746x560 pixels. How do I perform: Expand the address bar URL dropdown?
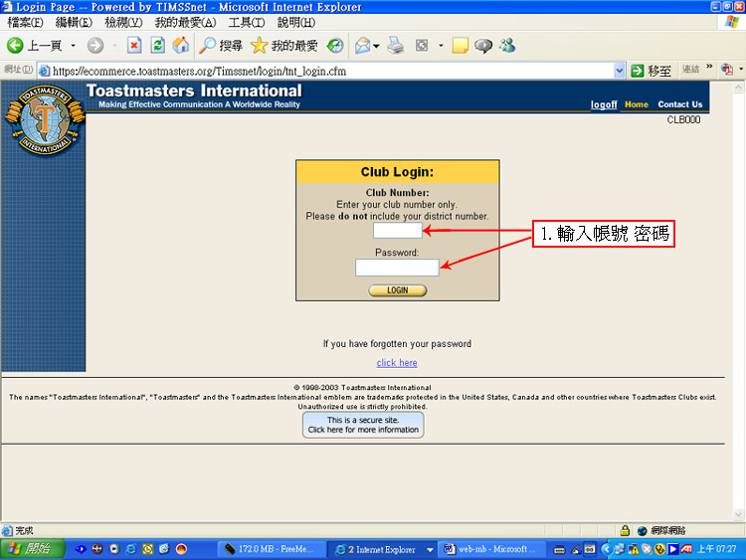coord(620,71)
